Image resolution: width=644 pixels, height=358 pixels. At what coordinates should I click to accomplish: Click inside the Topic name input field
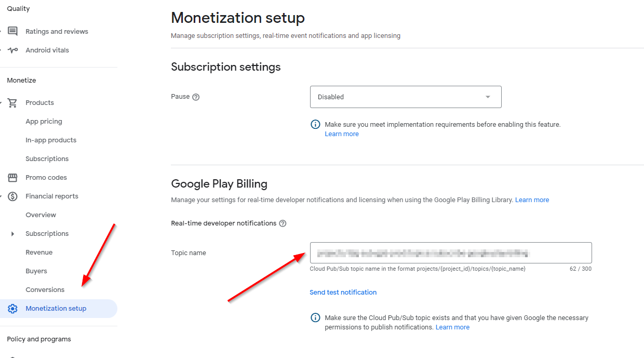[x=451, y=253]
